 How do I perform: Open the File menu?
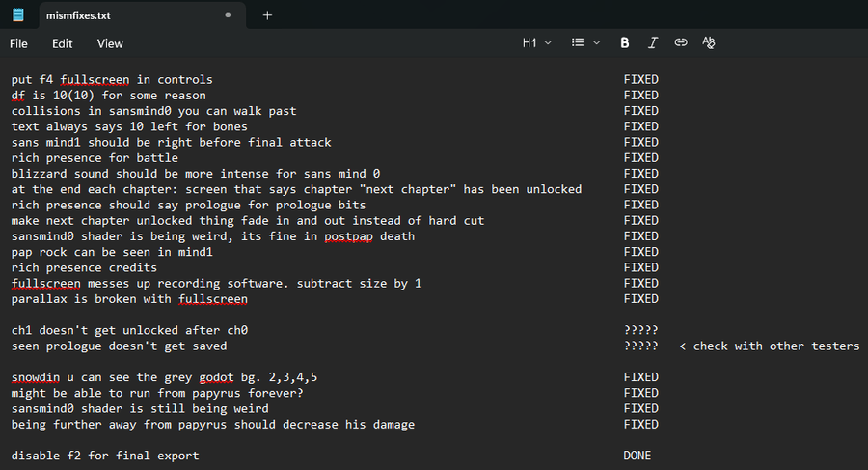click(x=18, y=43)
